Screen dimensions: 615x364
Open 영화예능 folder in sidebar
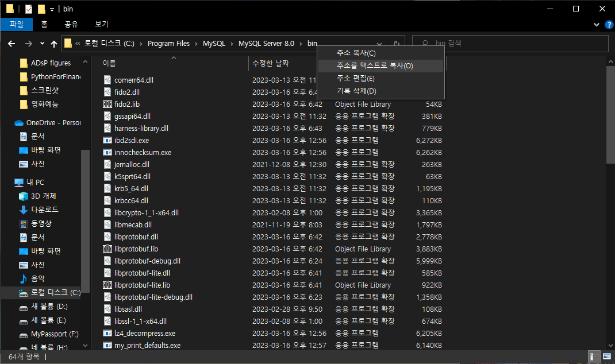pyautogui.click(x=45, y=104)
